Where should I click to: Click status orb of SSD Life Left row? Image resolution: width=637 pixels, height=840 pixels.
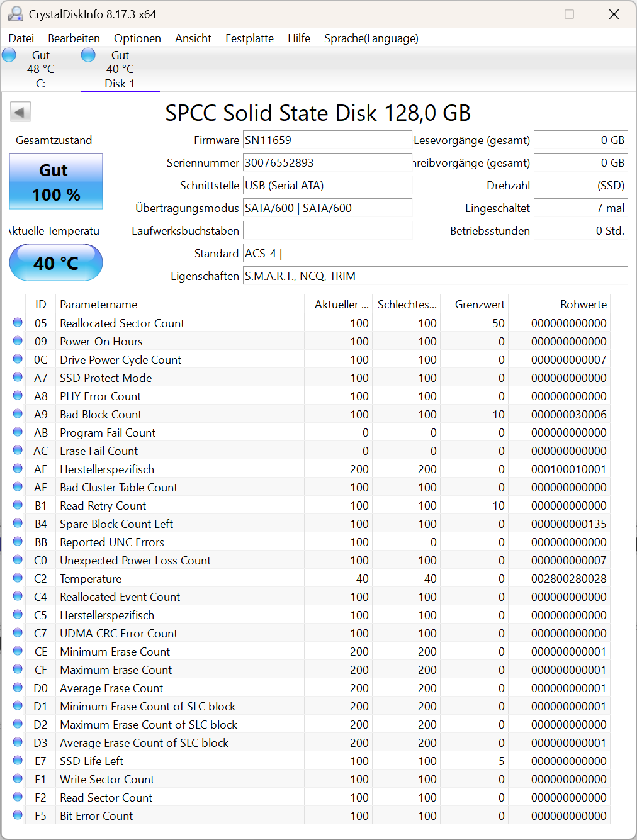tap(18, 761)
